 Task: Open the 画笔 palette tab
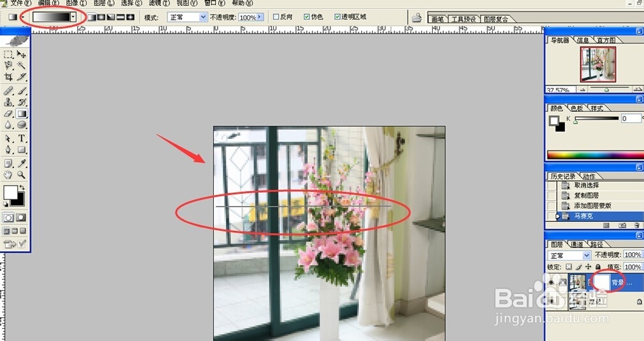[437, 19]
